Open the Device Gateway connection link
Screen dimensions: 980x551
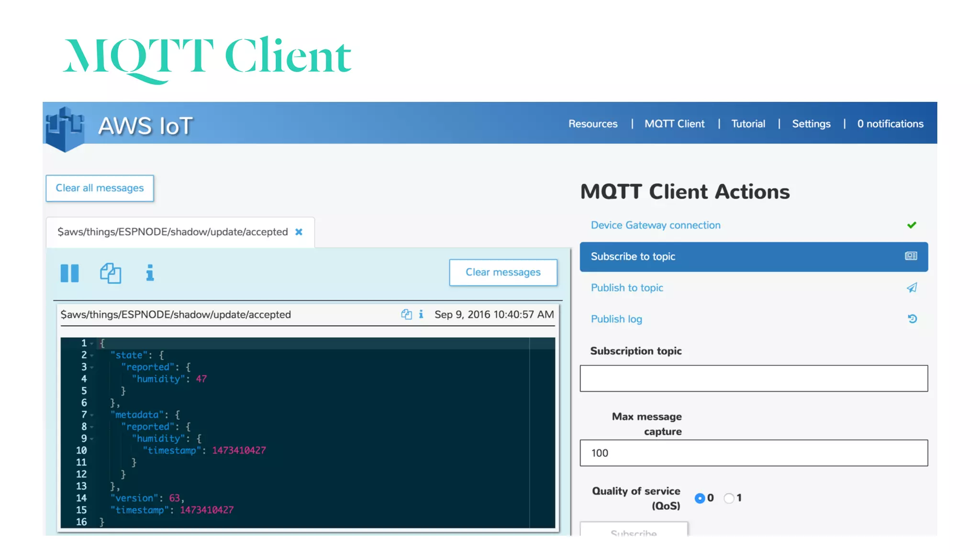(x=656, y=225)
